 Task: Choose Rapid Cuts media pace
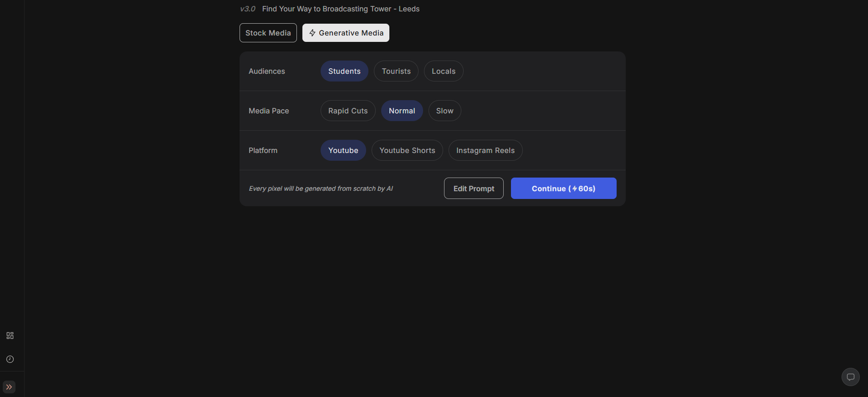click(x=348, y=111)
